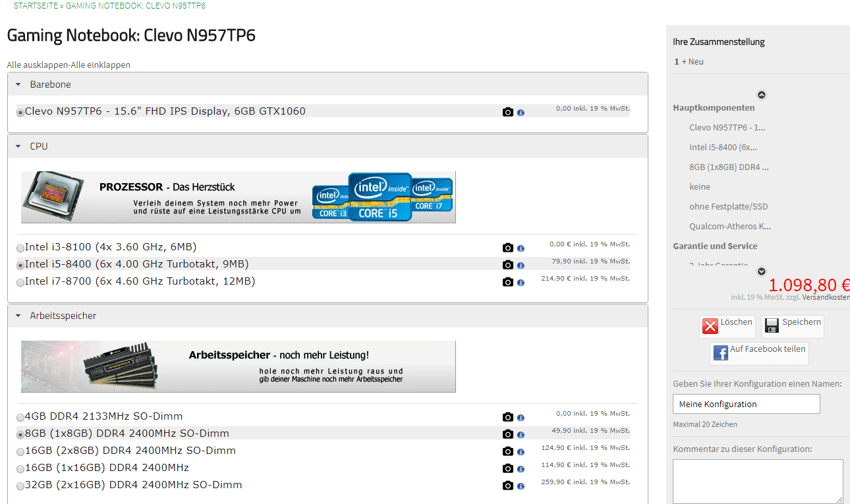This screenshot has width=850, height=504.
Task: Focus the configuration name input field
Action: (747, 404)
